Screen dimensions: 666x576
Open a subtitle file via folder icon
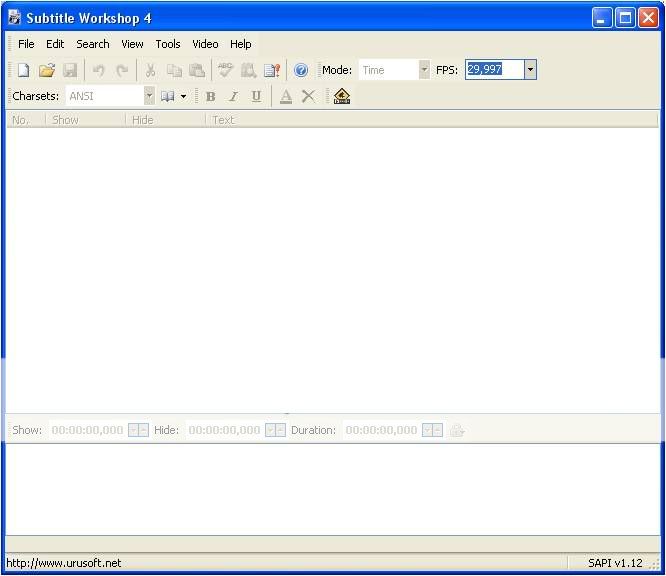46,70
